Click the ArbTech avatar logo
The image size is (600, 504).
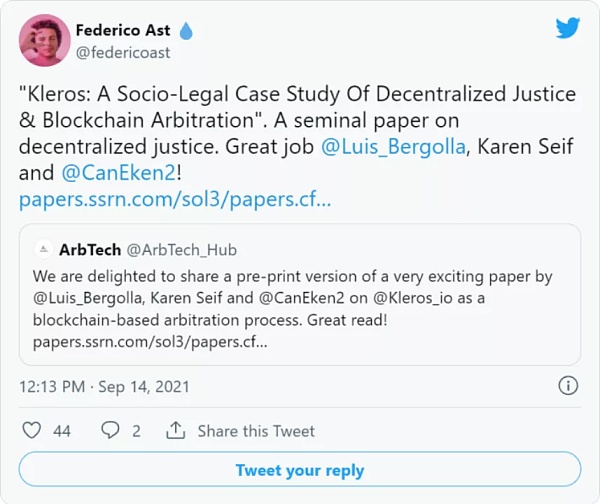[42, 249]
